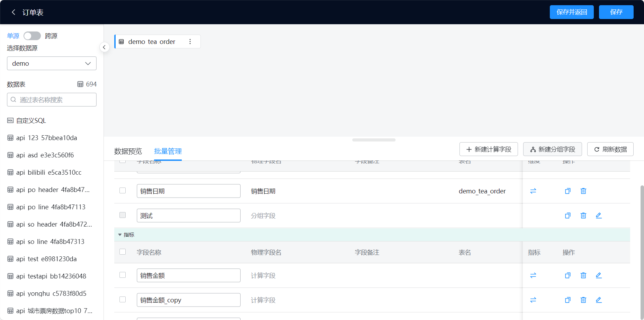Image resolution: width=644 pixels, height=320 pixels.
Task: Click the 自定义SQL icon in the sidebar
Action: 10,120
